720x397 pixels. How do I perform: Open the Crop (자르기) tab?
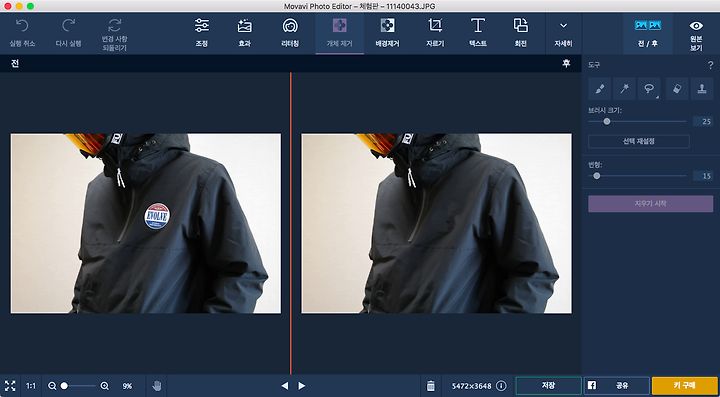tap(435, 32)
